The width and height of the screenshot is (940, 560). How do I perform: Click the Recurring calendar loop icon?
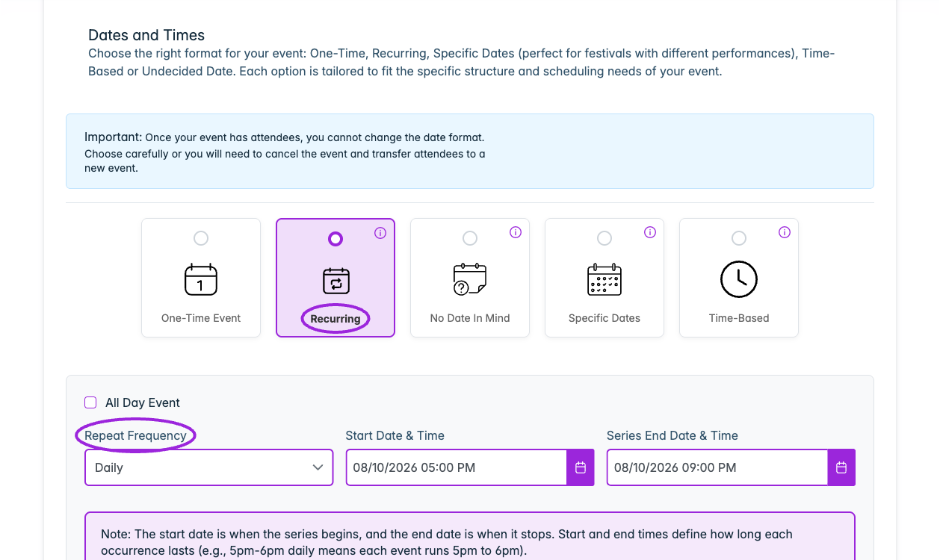point(336,281)
